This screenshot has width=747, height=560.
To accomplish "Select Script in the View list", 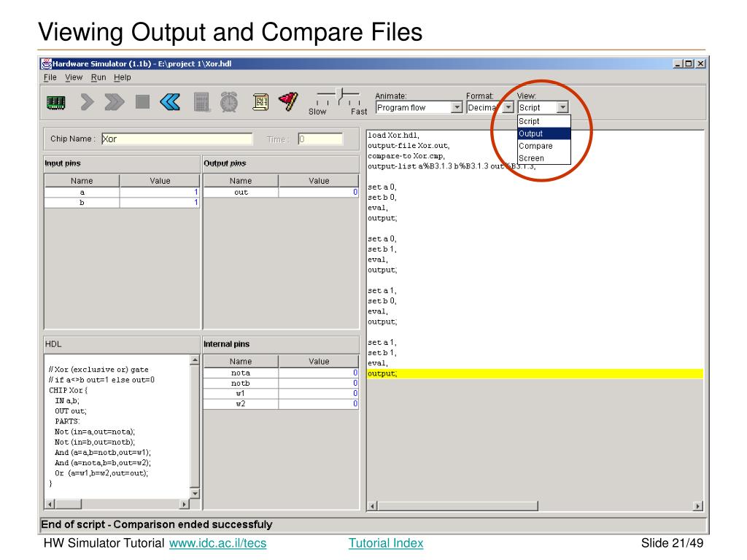I will 543,122.
